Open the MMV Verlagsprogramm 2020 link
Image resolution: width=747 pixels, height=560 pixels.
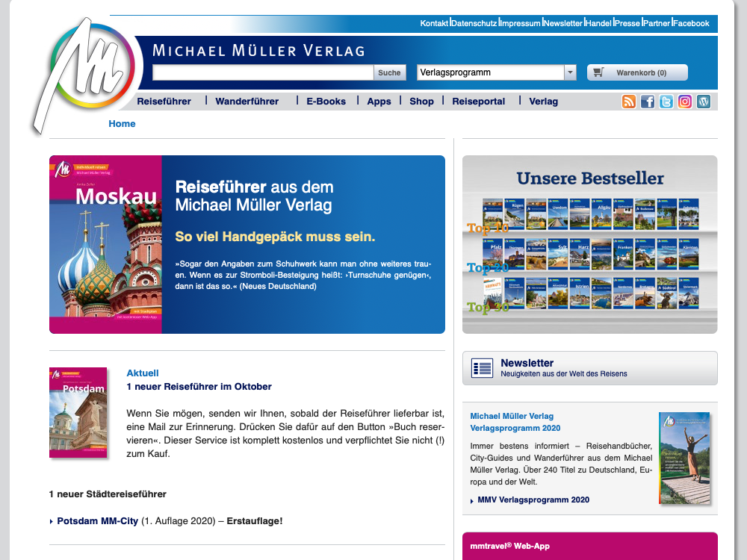pyautogui.click(x=533, y=500)
